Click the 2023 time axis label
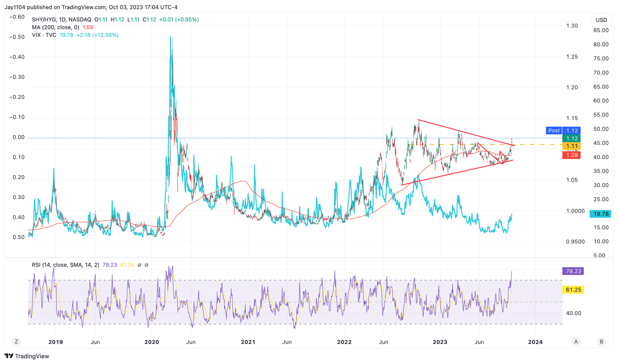 click(x=440, y=342)
